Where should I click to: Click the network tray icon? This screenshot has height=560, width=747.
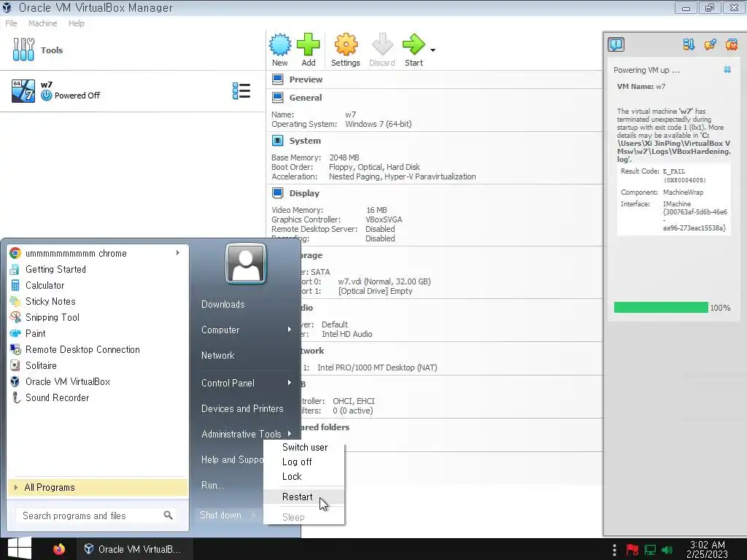pyautogui.click(x=650, y=550)
